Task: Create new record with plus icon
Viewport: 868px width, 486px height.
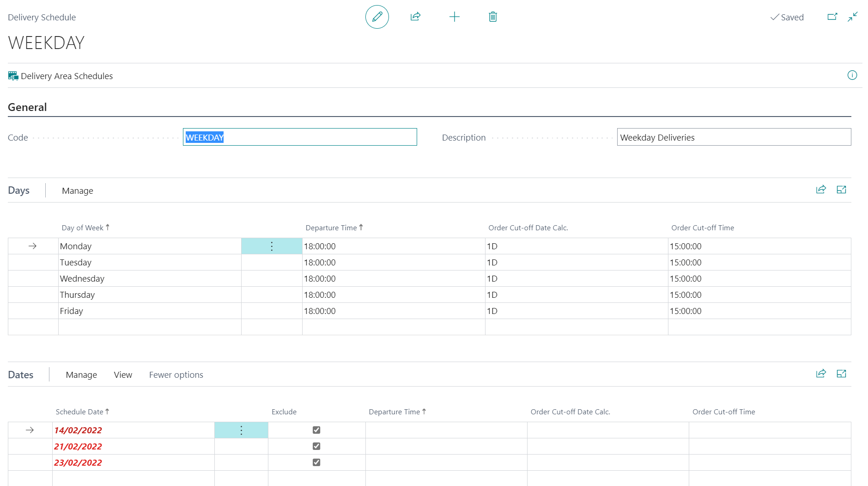Action: tap(455, 17)
